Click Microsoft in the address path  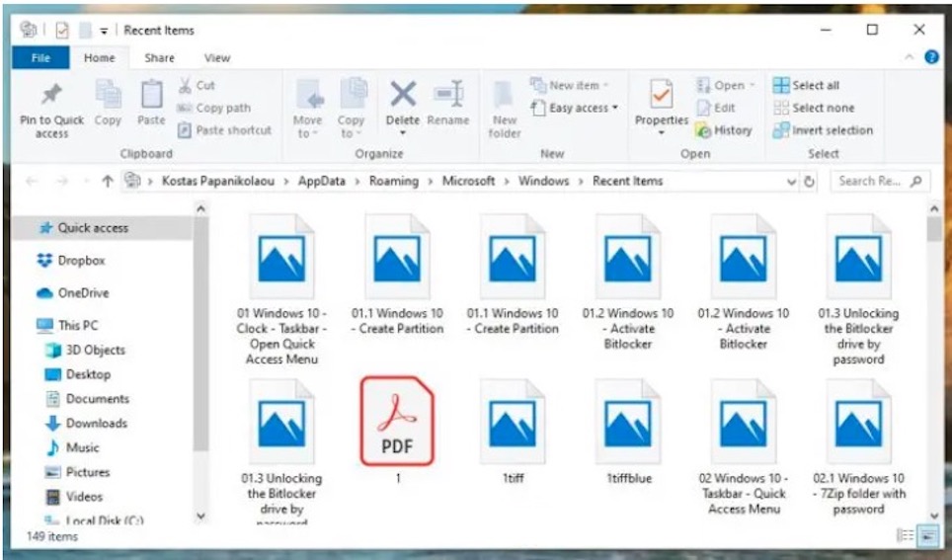pyautogui.click(x=468, y=181)
